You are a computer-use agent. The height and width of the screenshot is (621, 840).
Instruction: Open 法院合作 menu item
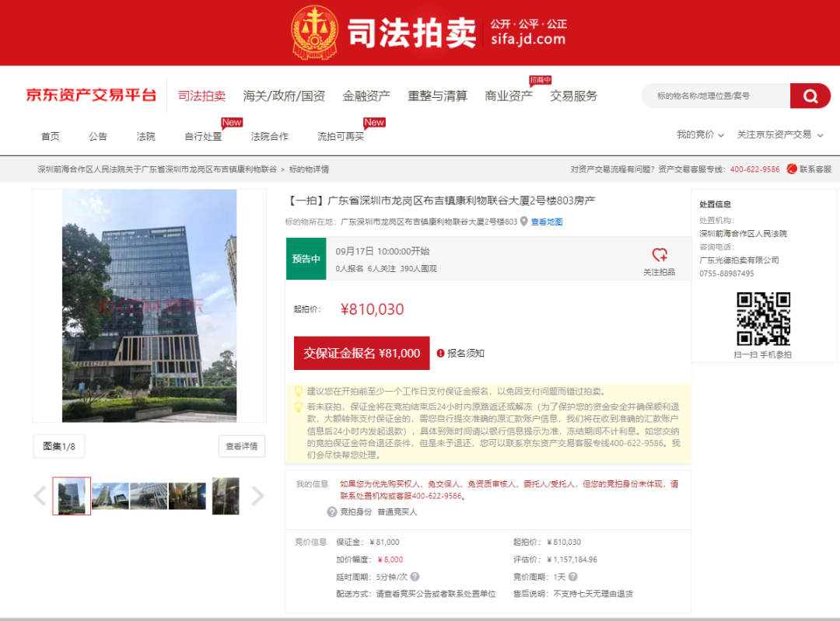(x=269, y=137)
